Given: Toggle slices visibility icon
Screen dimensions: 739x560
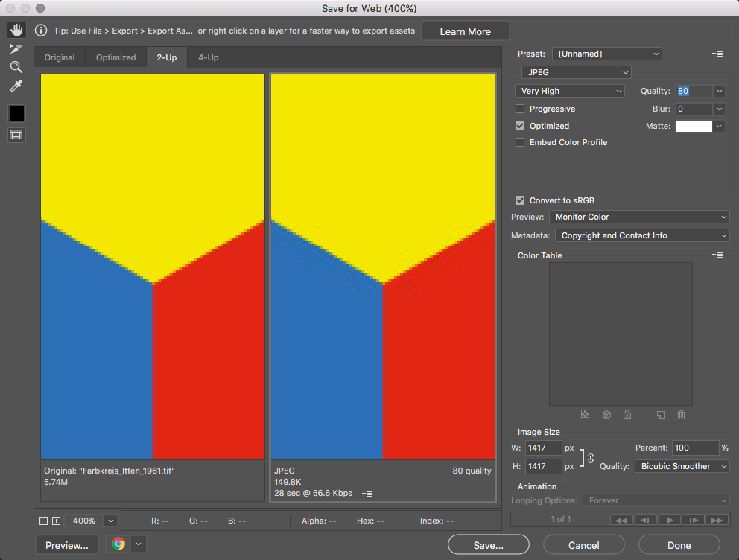Looking at the screenshot, I should tap(16, 135).
